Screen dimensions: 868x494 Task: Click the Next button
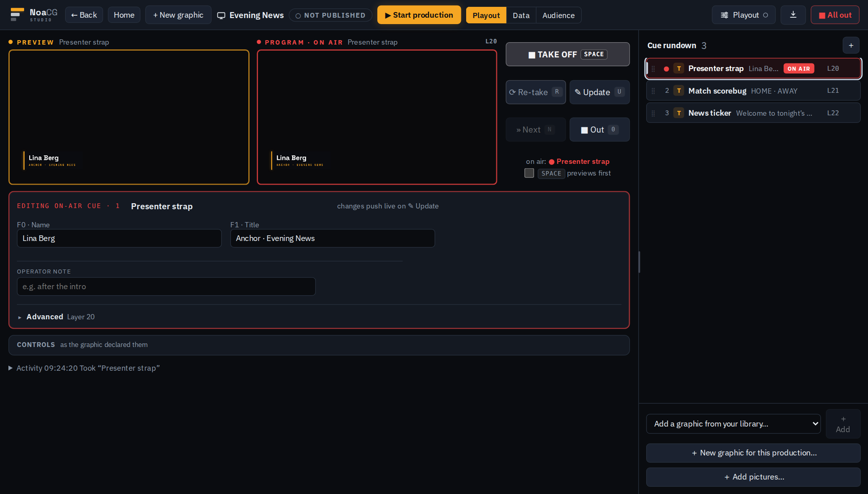tap(536, 129)
